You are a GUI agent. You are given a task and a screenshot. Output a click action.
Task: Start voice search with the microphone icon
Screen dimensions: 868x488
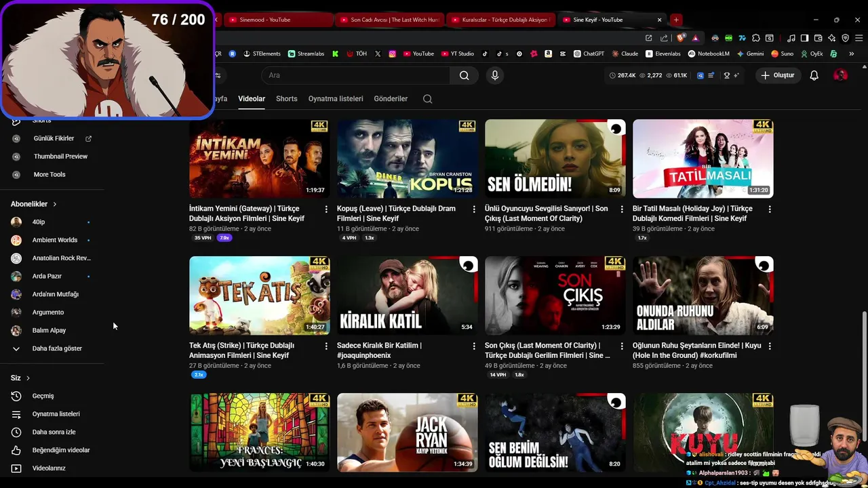point(495,75)
